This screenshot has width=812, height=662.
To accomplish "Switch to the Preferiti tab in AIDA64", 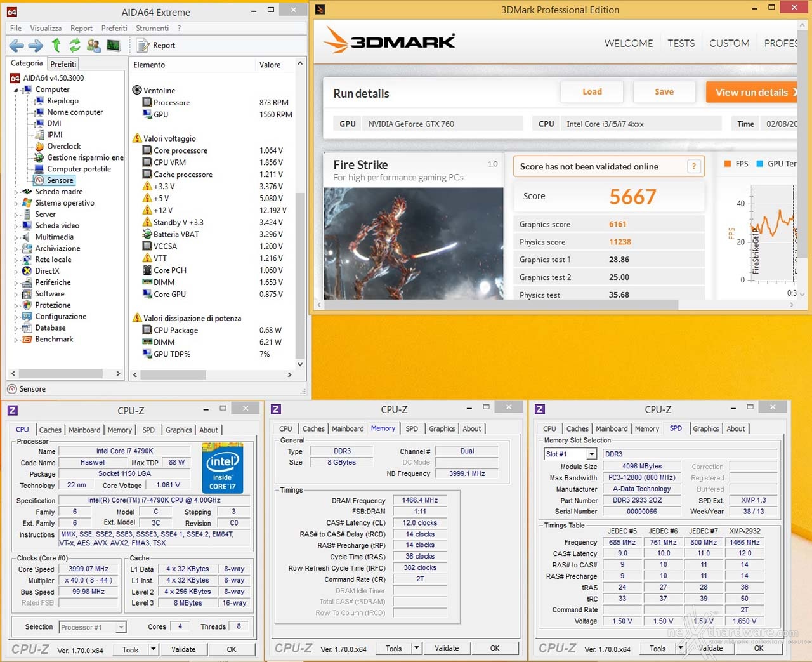I will click(63, 64).
